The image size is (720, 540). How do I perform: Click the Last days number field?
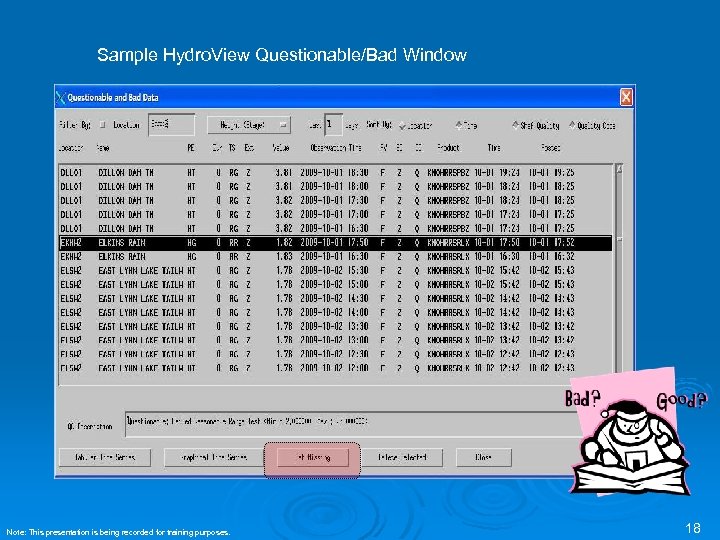click(x=333, y=125)
